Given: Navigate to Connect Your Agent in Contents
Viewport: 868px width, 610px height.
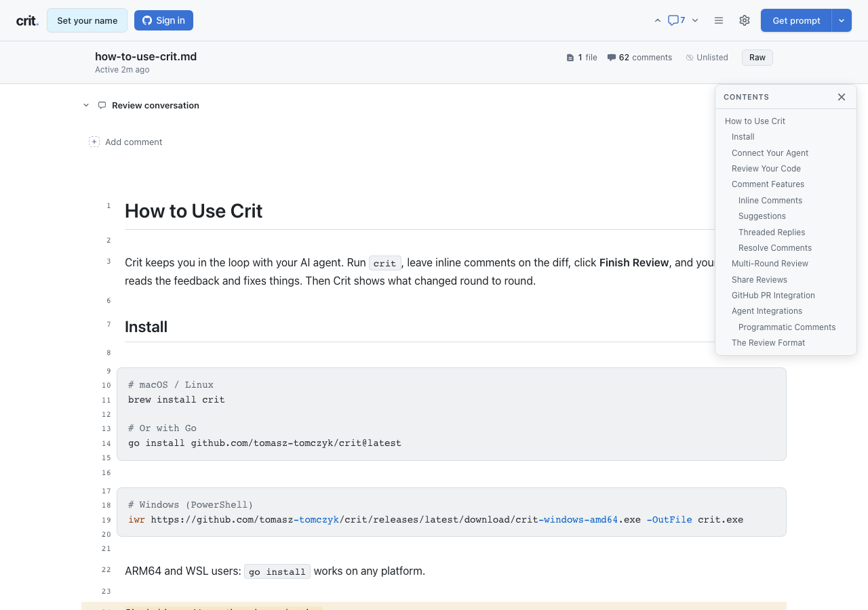Looking at the screenshot, I should [770, 153].
